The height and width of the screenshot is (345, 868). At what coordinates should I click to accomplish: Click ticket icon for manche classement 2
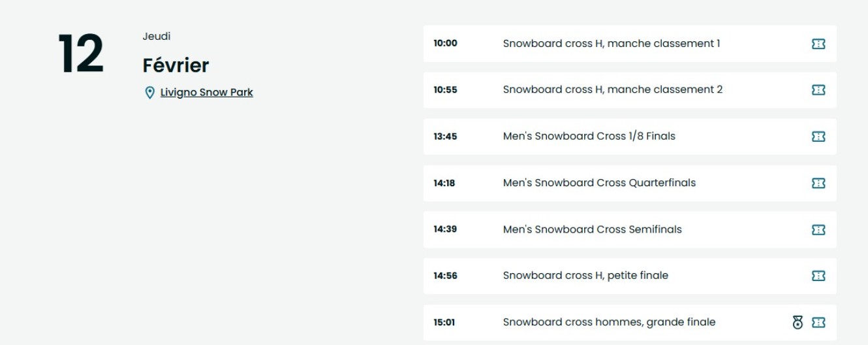[818, 90]
